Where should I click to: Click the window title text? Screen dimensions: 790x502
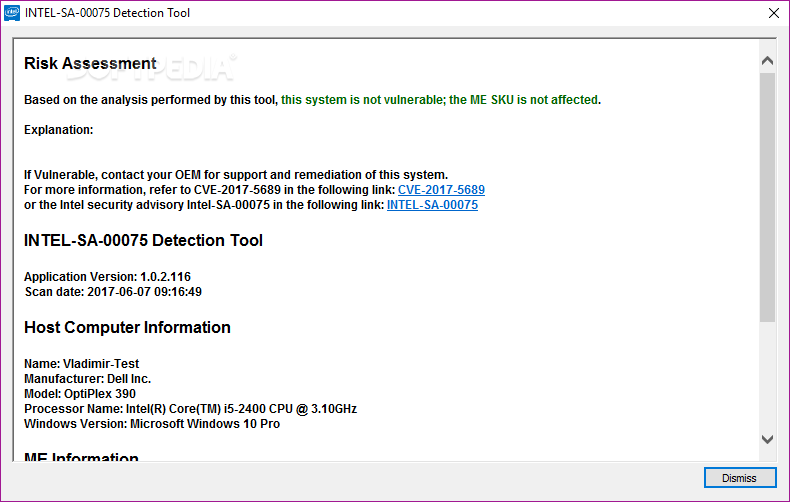107,13
